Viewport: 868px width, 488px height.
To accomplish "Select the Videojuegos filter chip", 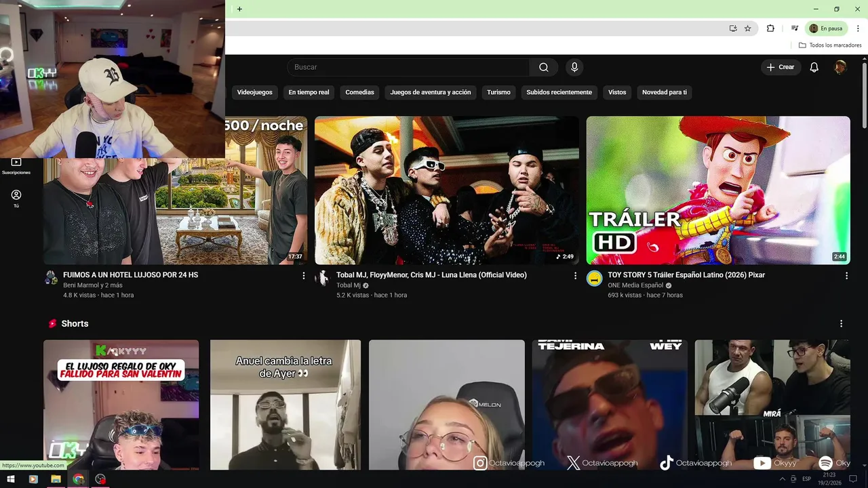I will point(254,92).
